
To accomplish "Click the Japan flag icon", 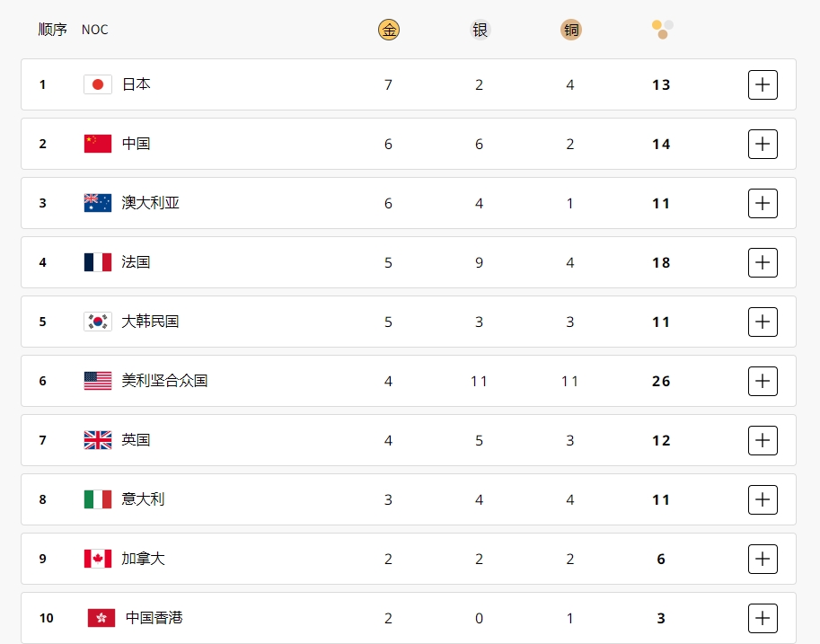I will click(98, 84).
